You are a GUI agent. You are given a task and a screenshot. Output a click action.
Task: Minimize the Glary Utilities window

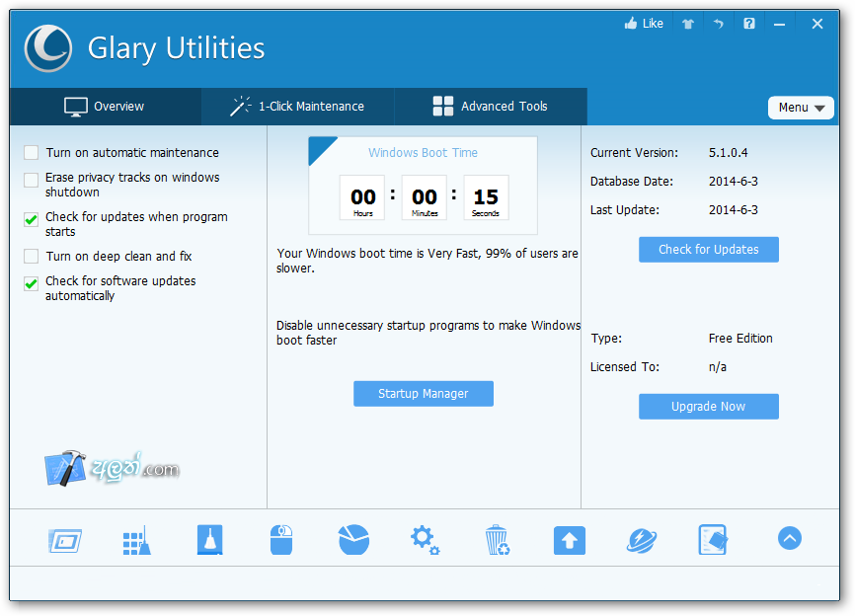click(779, 24)
